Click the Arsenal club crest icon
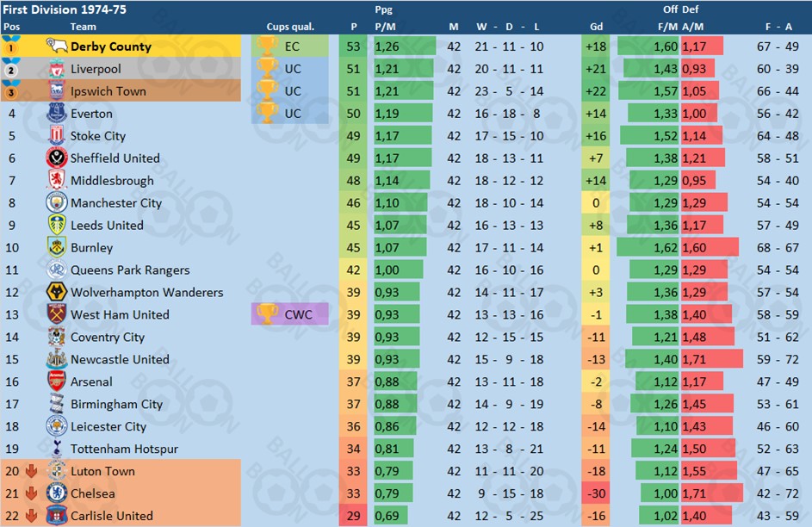Image resolution: width=812 pixels, height=527 pixels. [57, 381]
